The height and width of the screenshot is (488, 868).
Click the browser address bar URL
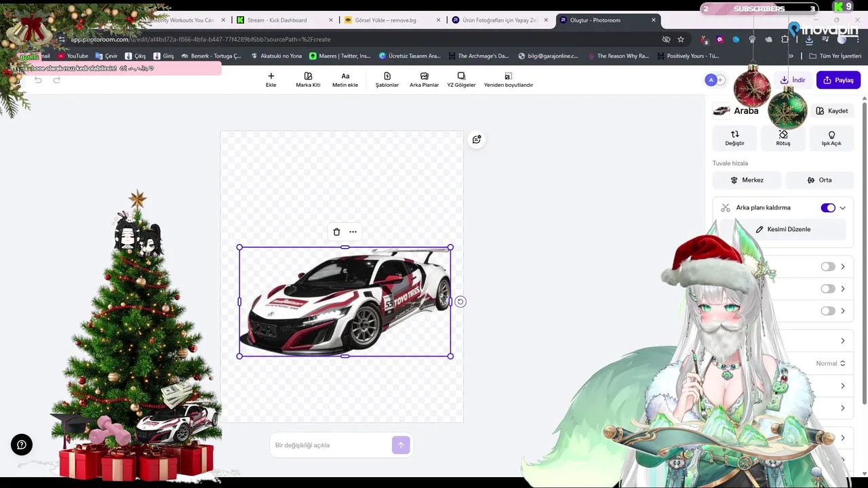(x=200, y=39)
